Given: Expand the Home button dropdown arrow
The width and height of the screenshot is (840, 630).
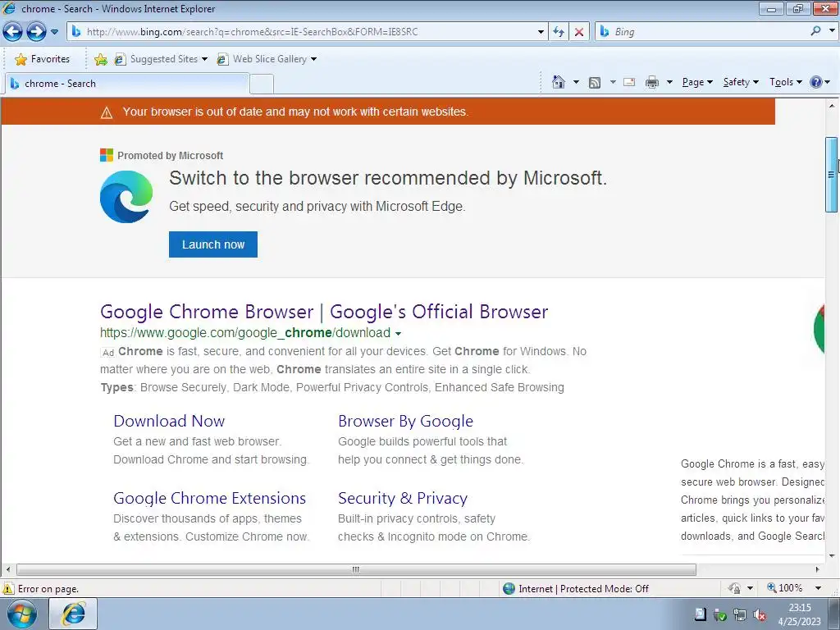Looking at the screenshot, I should click(576, 82).
